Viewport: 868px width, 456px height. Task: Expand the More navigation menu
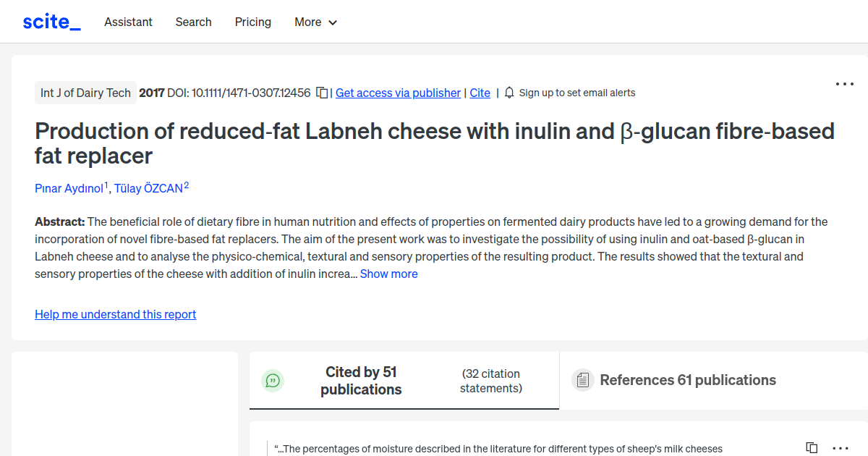(315, 22)
